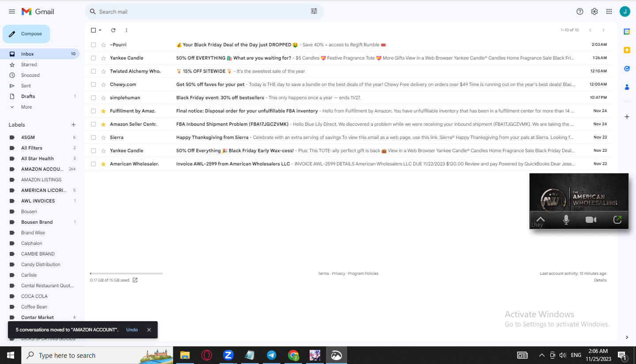Open the Windows Start menu
This screenshot has height=364, width=636.
point(11,355)
